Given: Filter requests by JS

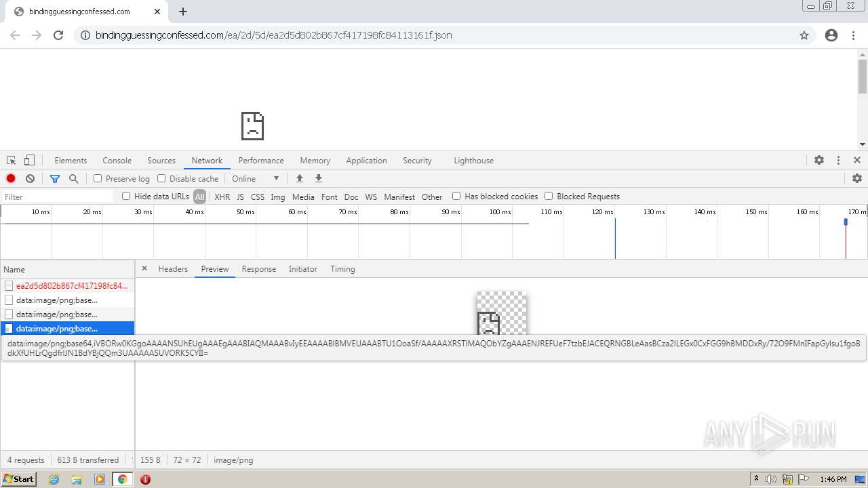Looking at the screenshot, I should click(240, 197).
